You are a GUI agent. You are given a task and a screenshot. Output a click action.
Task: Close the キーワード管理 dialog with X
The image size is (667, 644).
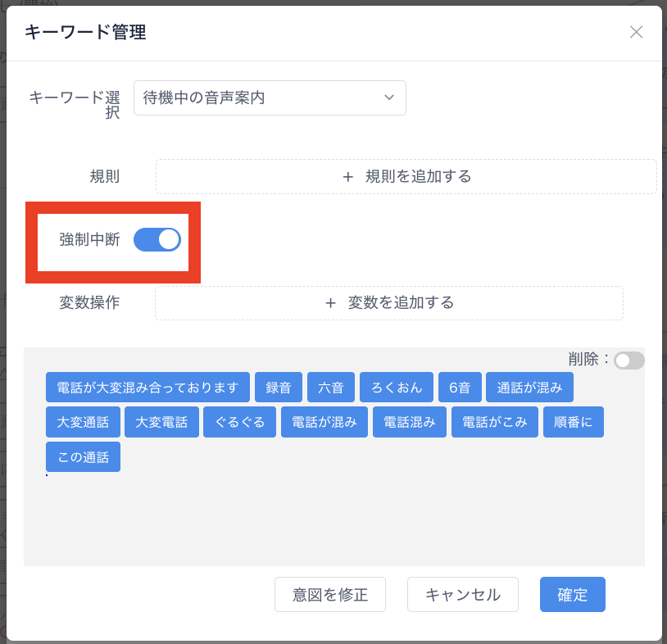(636, 33)
